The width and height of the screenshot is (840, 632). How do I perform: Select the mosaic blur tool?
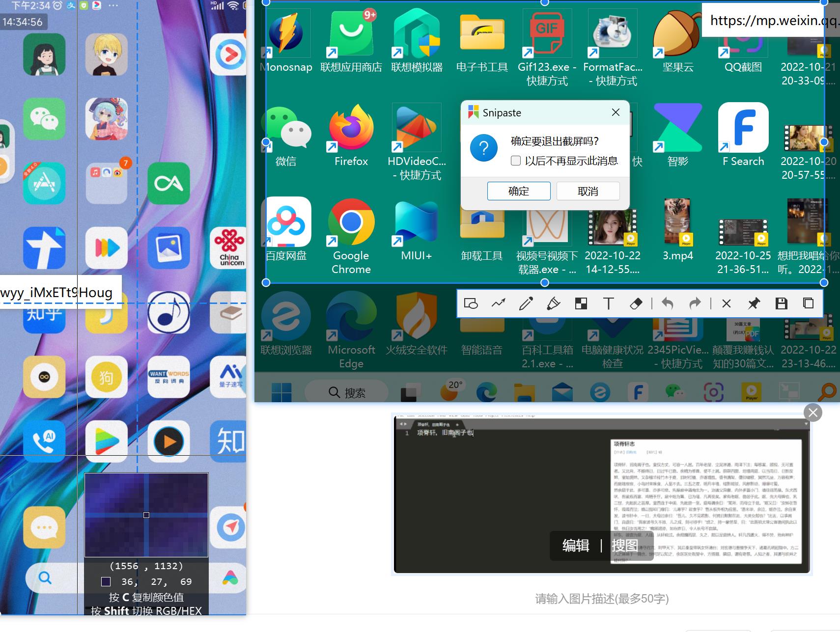point(581,303)
